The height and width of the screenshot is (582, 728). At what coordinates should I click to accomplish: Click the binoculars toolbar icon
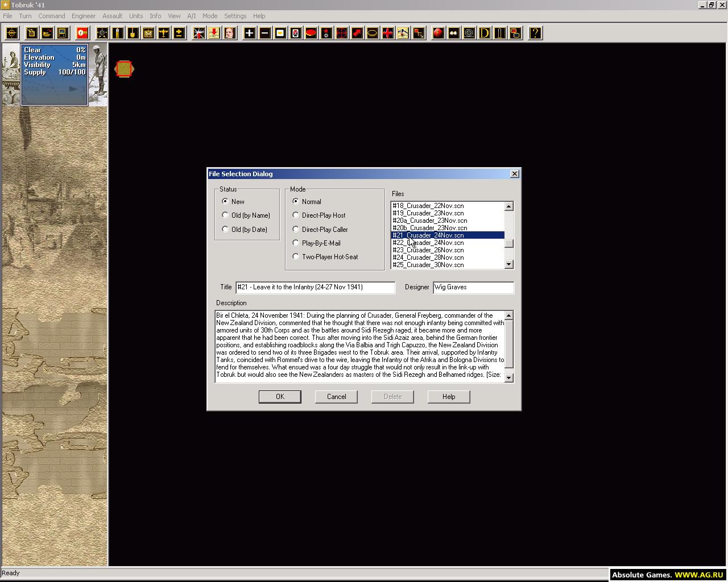point(453,33)
